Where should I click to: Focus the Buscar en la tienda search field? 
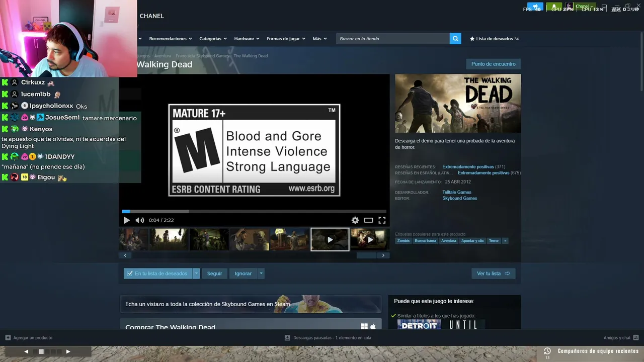(x=393, y=39)
